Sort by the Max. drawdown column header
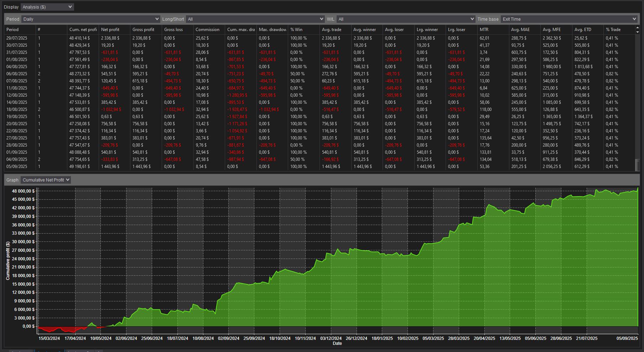Screen dimensions: 644x352 272,30
